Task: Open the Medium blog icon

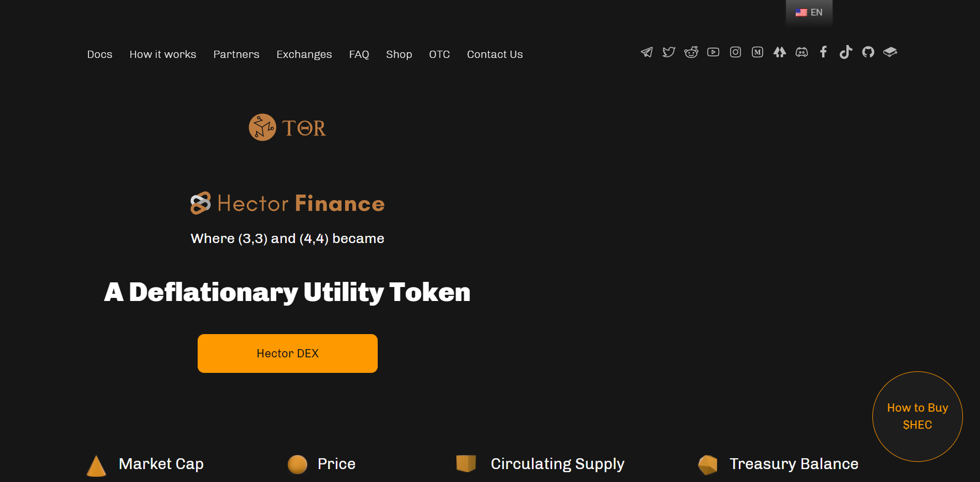Action: click(758, 52)
